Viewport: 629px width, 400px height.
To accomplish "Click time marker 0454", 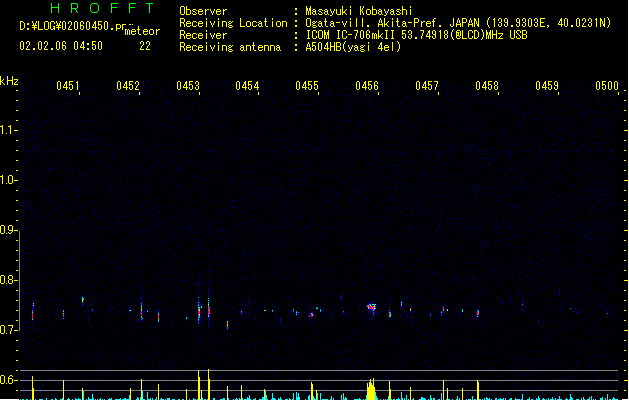I will point(247,86).
